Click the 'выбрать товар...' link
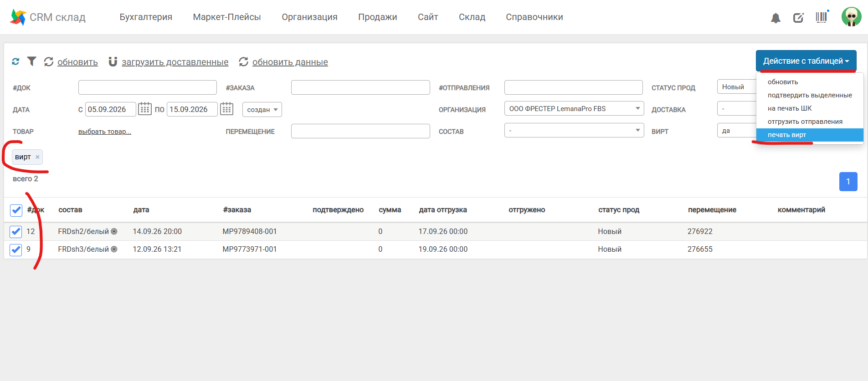 (105, 132)
